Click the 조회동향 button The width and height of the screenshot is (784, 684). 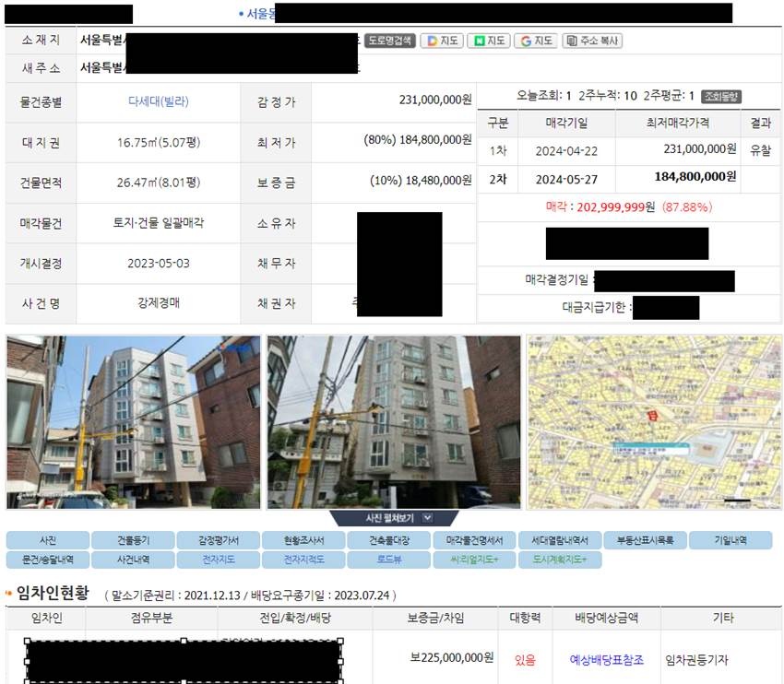[x=722, y=96]
